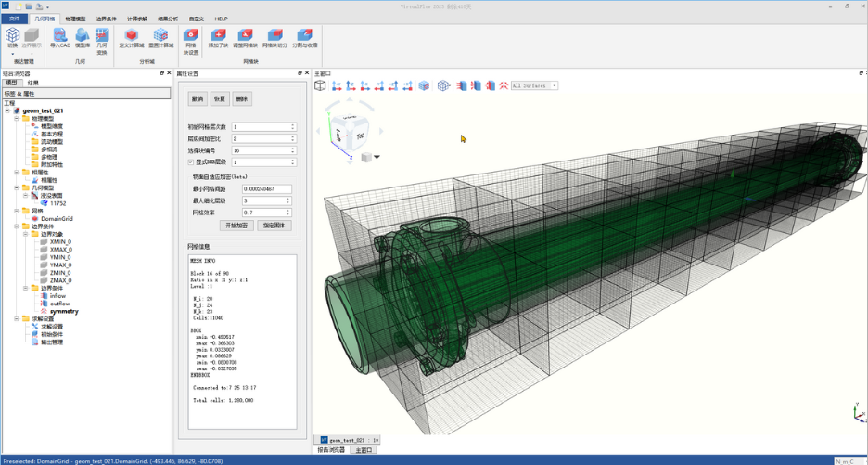
Task: Switch to the 结果 browser tab
Action: click(x=33, y=83)
